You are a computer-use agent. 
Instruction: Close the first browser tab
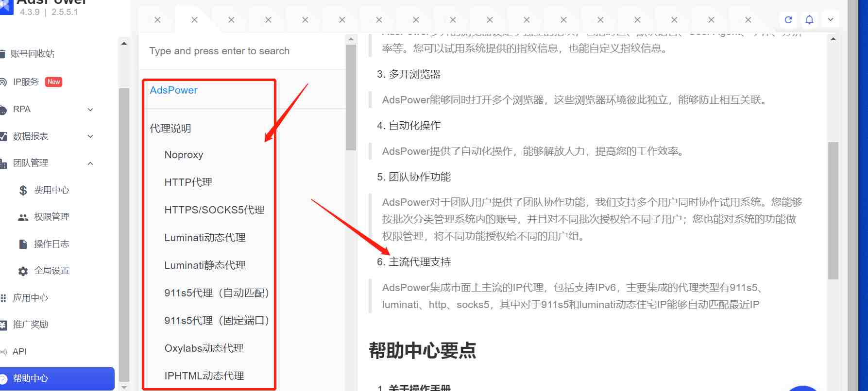click(157, 20)
